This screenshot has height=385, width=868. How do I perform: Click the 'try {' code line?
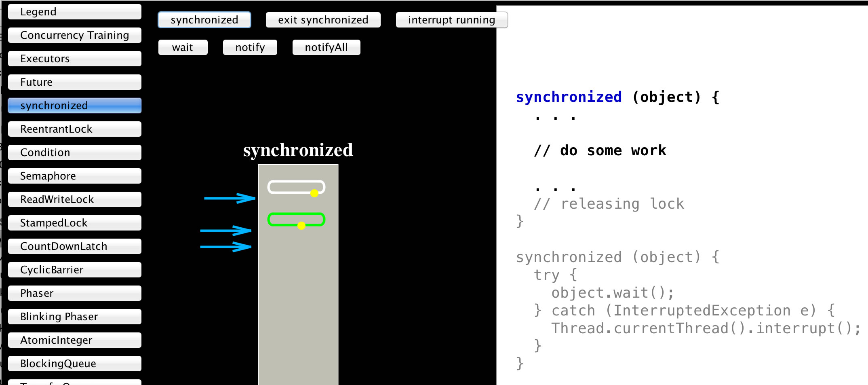556,275
